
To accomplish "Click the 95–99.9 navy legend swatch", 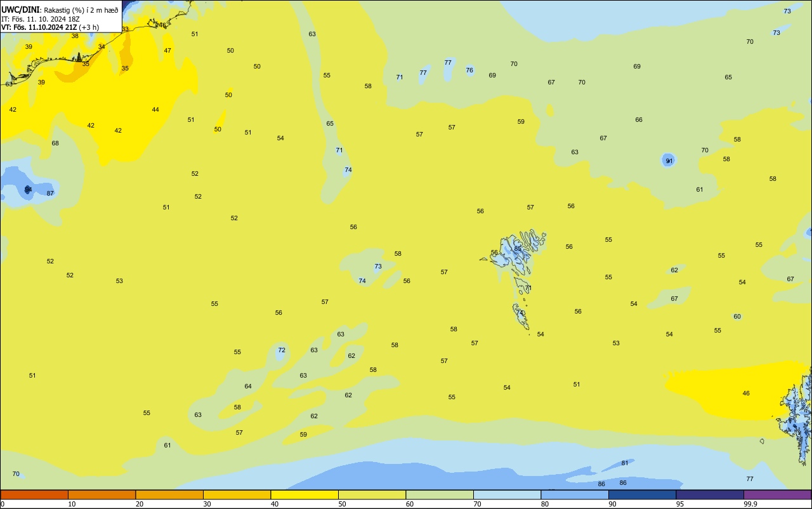I will click(x=710, y=494).
